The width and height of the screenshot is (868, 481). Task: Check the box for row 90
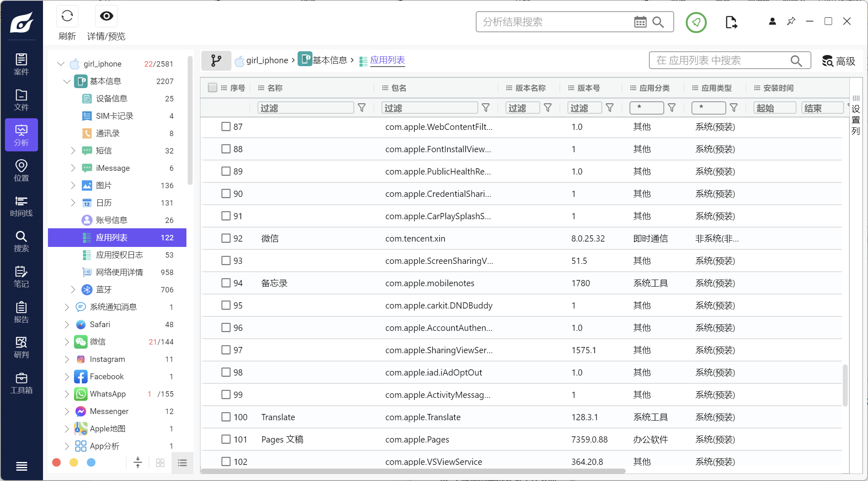(226, 194)
